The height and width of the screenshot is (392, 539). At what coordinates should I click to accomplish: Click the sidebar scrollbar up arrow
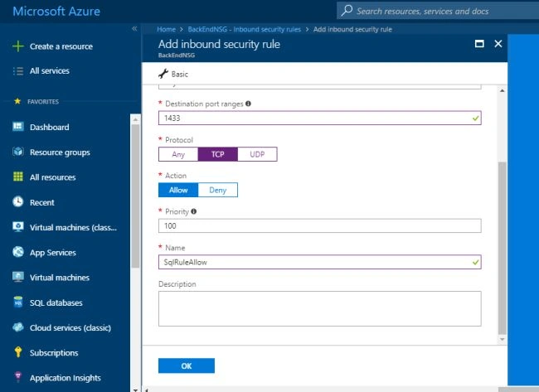point(135,119)
